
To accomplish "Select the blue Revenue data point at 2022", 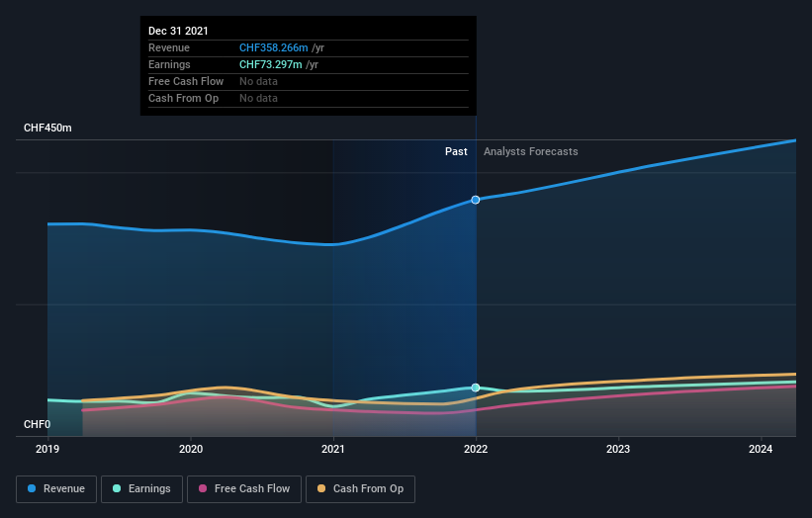I will pyautogui.click(x=476, y=200).
